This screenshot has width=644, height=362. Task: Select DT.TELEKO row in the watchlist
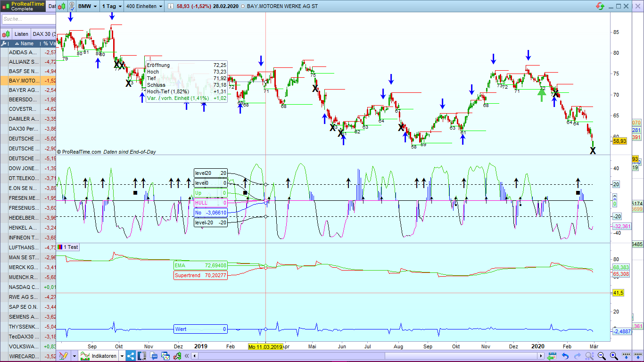tap(28, 178)
